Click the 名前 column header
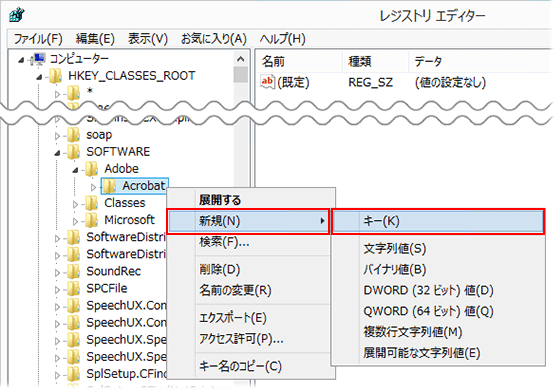Screen dimensions: 556x390 (x=299, y=62)
